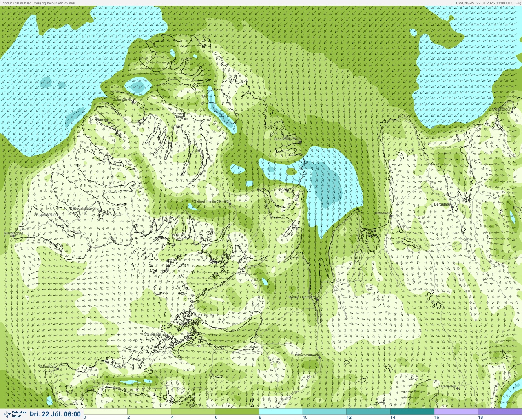Viewport: 522px width, 420px height.
Task: Click the Bjargtangar station label
Action: pyautogui.click(x=13, y=233)
